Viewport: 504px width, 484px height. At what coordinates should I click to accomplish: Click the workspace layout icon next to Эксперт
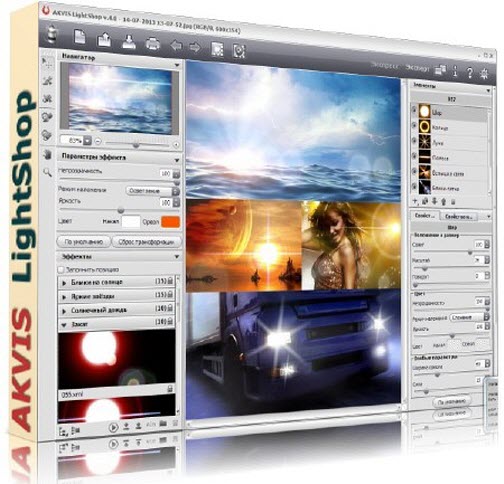tap(440, 70)
